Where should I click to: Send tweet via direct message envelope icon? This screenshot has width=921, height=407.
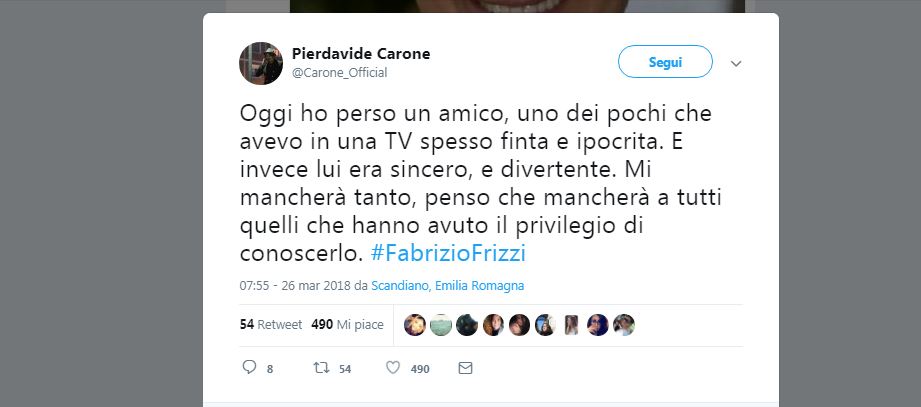[465, 368]
